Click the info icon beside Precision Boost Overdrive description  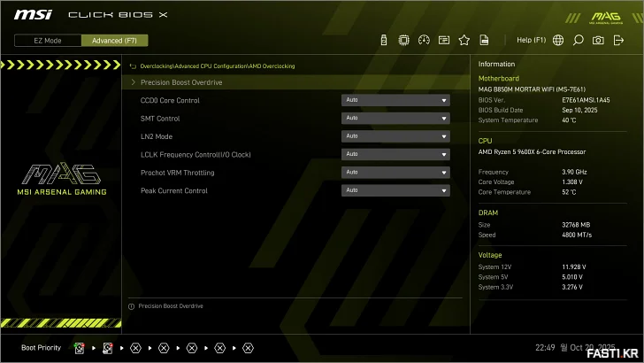pyautogui.click(x=132, y=306)
